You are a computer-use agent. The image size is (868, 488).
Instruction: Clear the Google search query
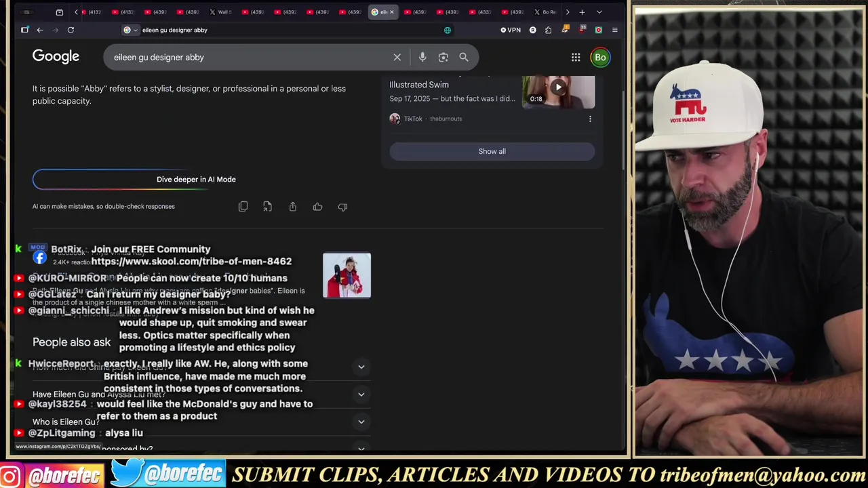397,58
